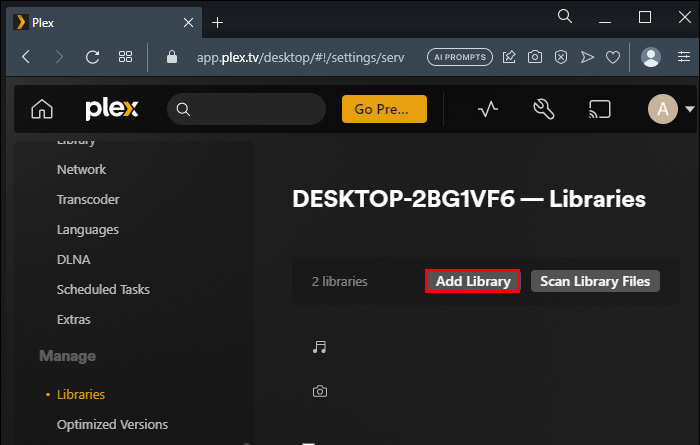This screenshot has width=700, height=445.
Task: Go back with browser back arrow
Action: 26,57
